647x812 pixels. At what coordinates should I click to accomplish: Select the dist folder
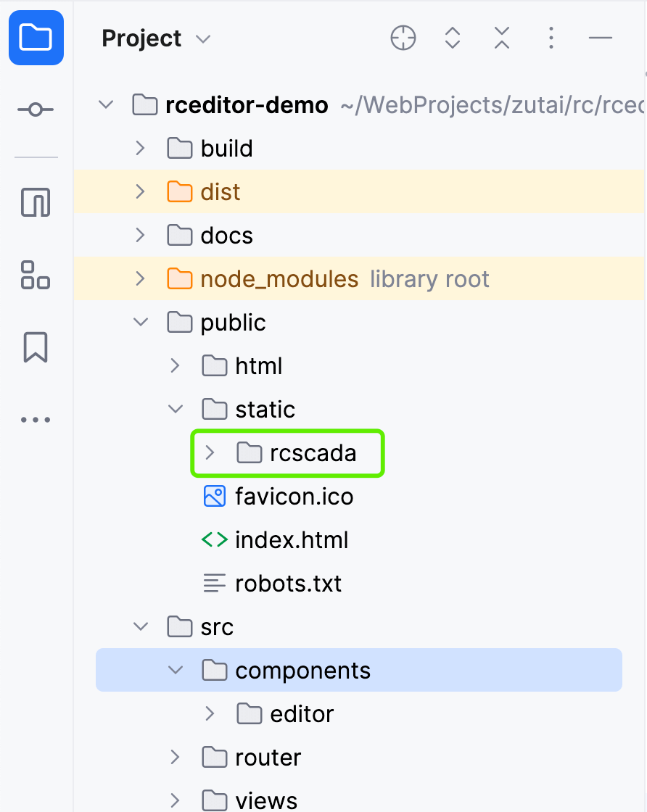click(x=220, y=192)
